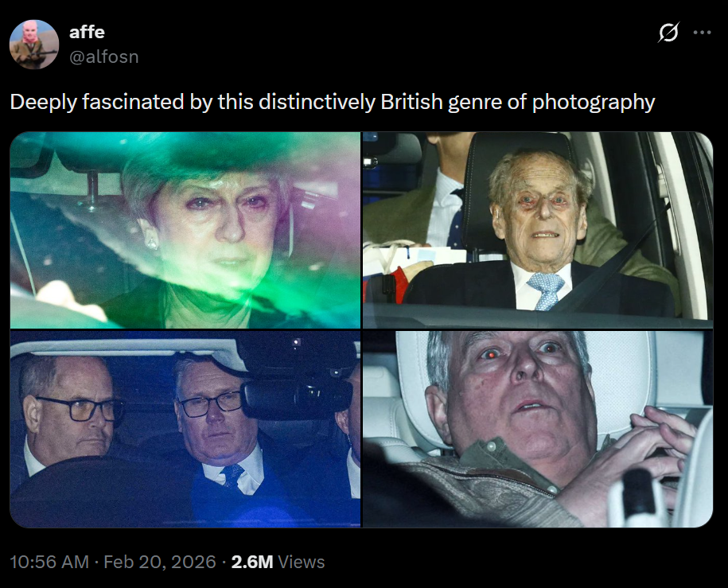Screen dimensions: 728x588
Task: Click the word photography in the tweet
Action: click(594, 103)
